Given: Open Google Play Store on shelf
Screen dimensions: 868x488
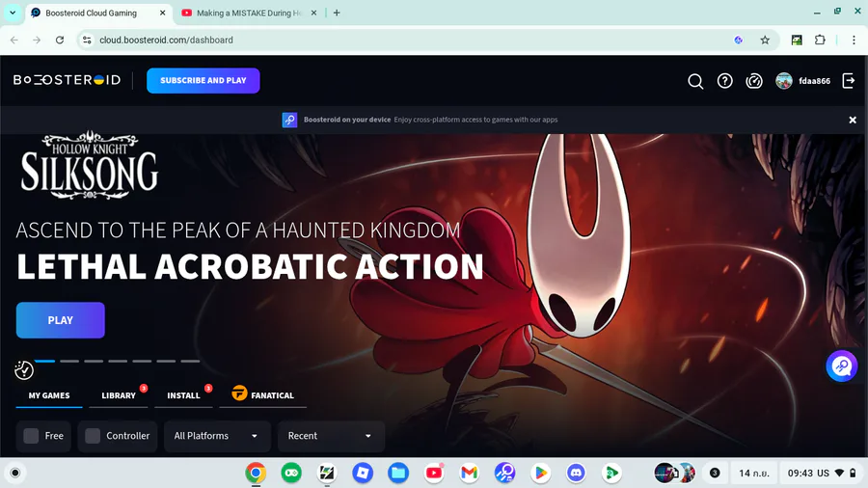Looking at the screenshot, I should tap(540, 474).
